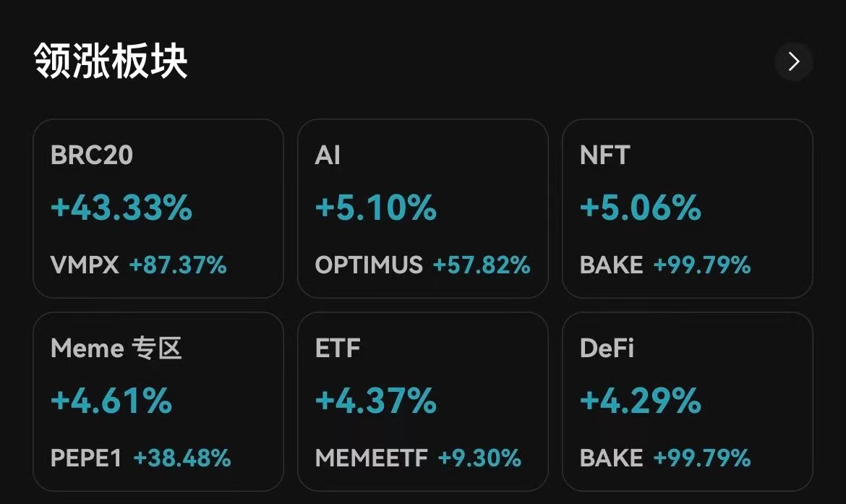Open the full leading sectors list arrow

(793, 61)
